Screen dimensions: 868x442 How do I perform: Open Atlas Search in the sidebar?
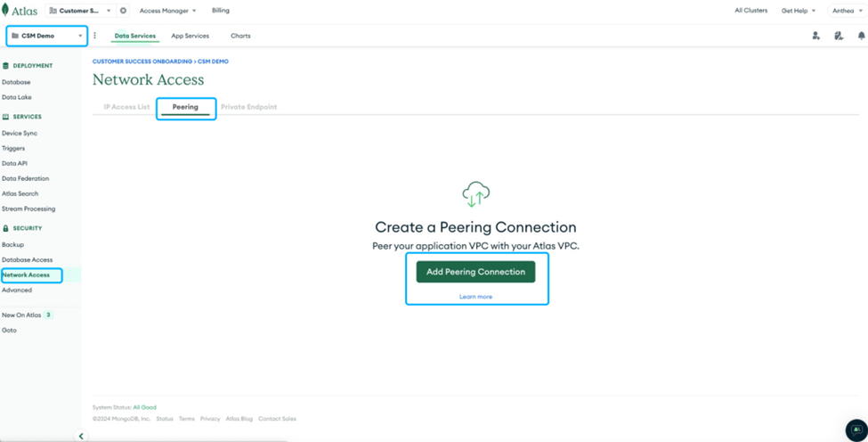click(x=20, y=193)
